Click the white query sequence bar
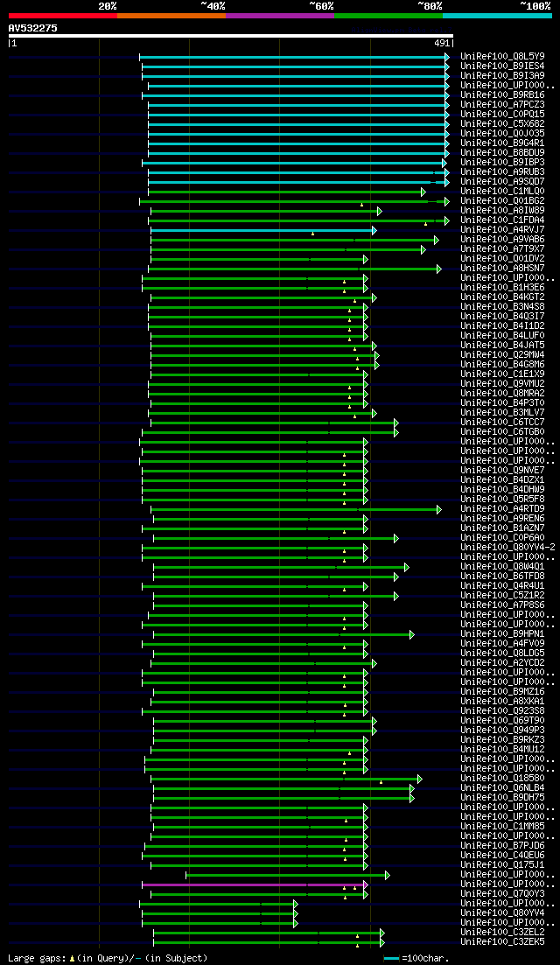The height and width of the screenshot is (965, 560). [231, 36]
